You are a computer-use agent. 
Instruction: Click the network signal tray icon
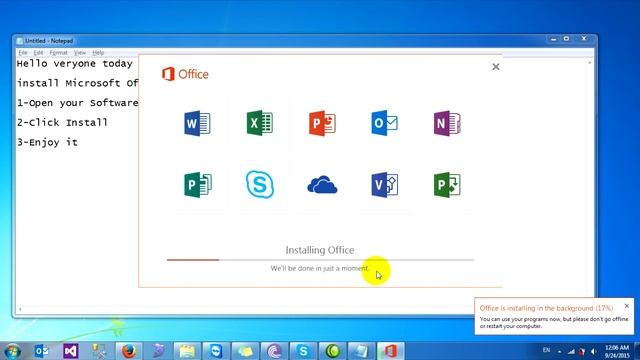(571, 351)
